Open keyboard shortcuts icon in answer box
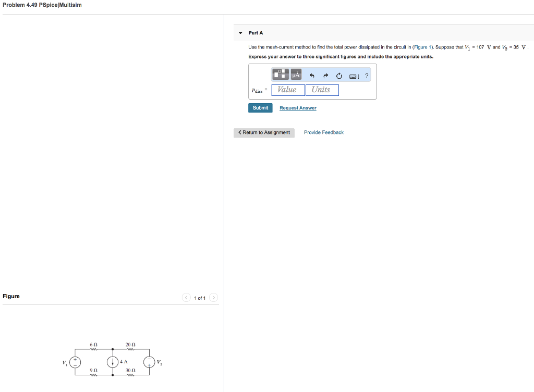Screen dimensions: 534x392 (x=354, y=76)
